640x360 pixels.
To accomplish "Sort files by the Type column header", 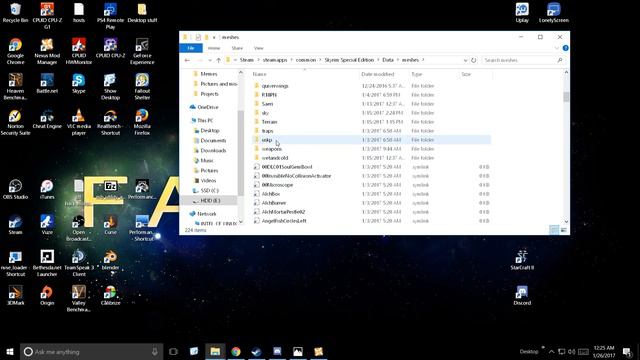I will (417, 74).
